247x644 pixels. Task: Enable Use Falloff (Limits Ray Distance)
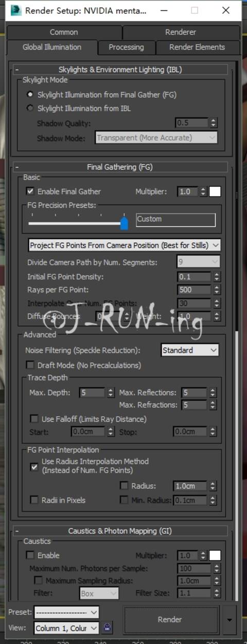point(34,419)
